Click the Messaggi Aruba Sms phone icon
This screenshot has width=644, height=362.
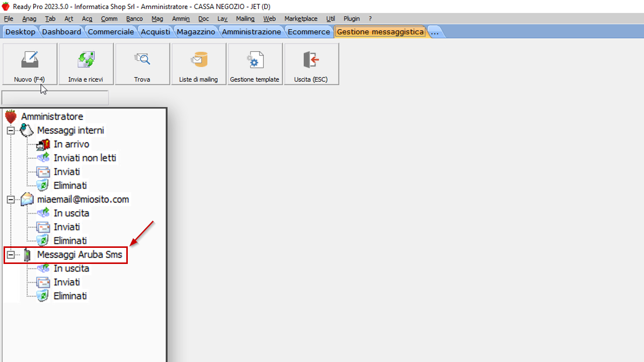click(x=27, y=255)
